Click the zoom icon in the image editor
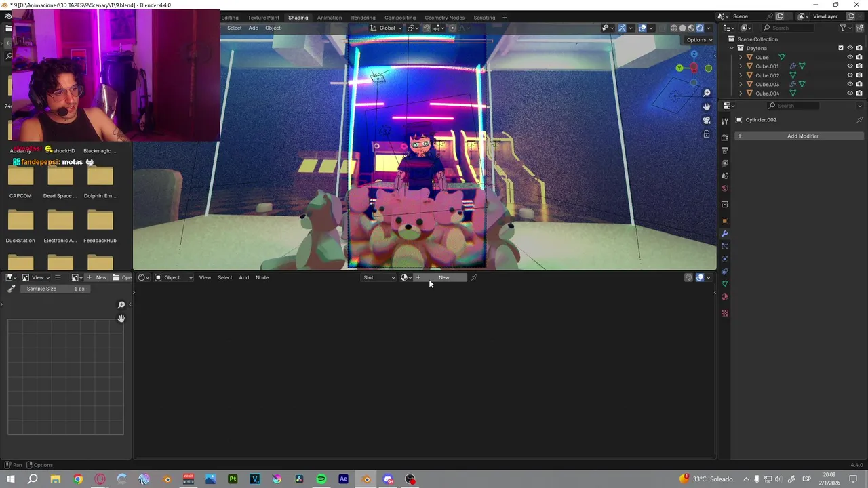This screenshot has width=868, height=488. pyautogui.click(x=121, y=305)
